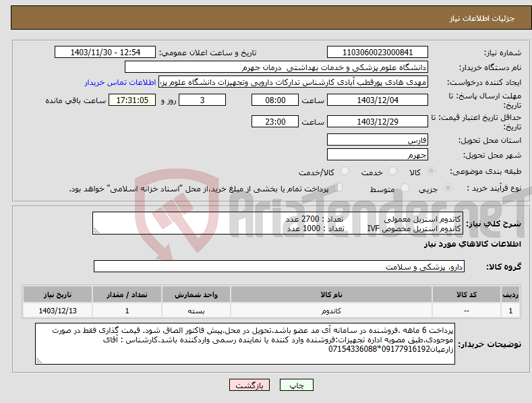Screen dimensions: 532x403
Task: Click the کاندوم item name cell
Action: [x=331, y=311]
